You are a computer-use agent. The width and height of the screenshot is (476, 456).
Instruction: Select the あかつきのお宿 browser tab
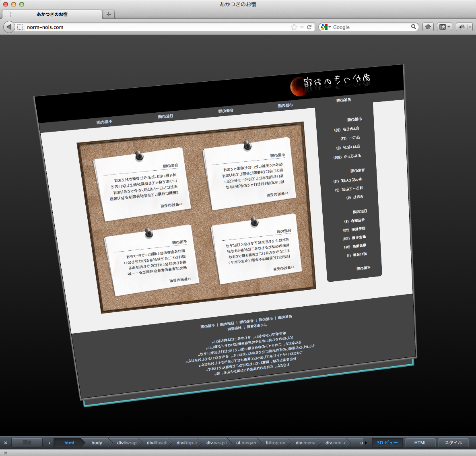click(x=52, y=14)
